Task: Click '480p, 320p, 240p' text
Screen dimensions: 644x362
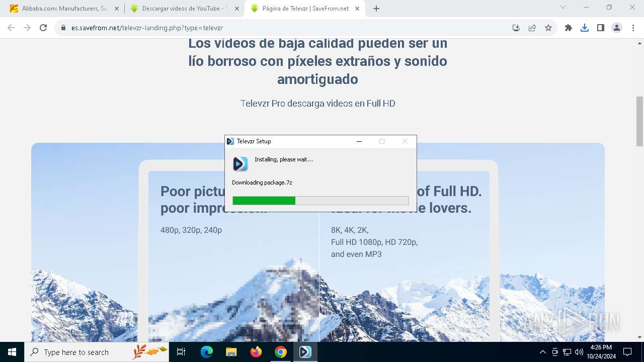Action: coord(191,230)
